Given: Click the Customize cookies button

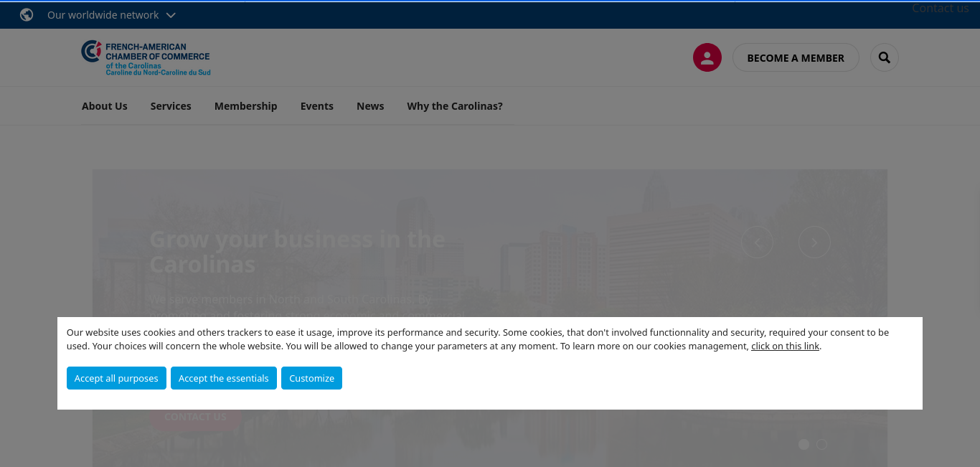Looking at the screenshot, I should click(x=311, y=378).
